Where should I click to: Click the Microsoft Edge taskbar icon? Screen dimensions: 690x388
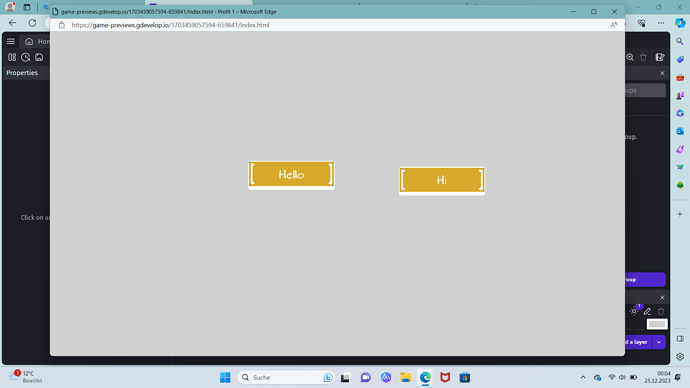(425, 377)
